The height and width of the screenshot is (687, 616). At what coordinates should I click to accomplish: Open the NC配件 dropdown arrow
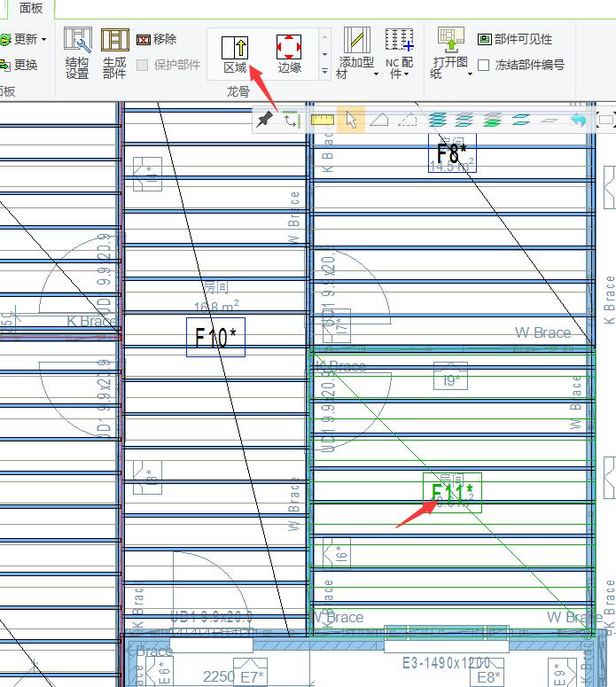click(407, 74)
